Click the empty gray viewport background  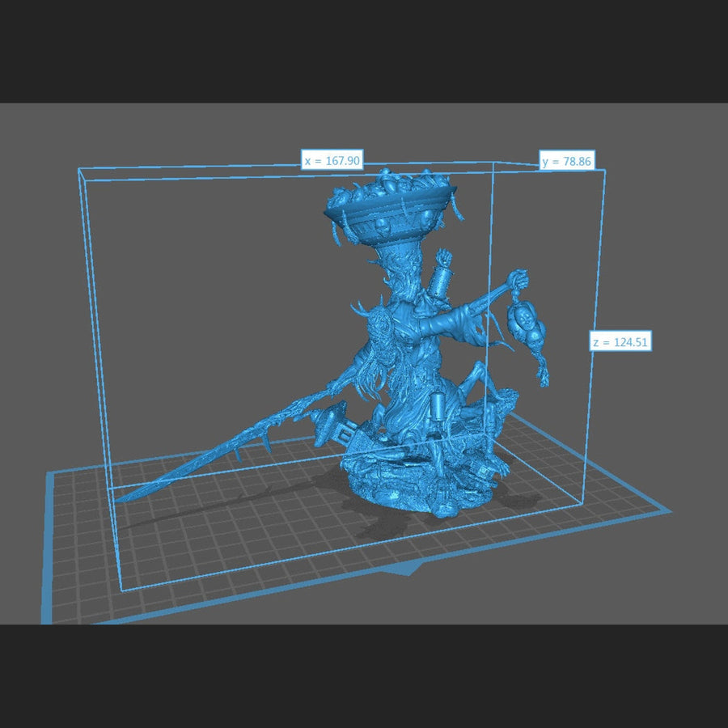(202, 283)
